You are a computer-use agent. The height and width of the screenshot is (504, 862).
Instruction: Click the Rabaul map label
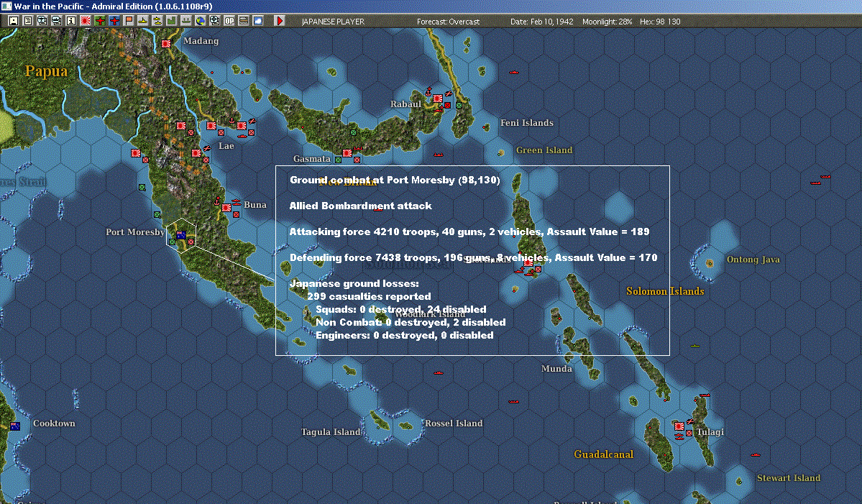tap(405, 104)
